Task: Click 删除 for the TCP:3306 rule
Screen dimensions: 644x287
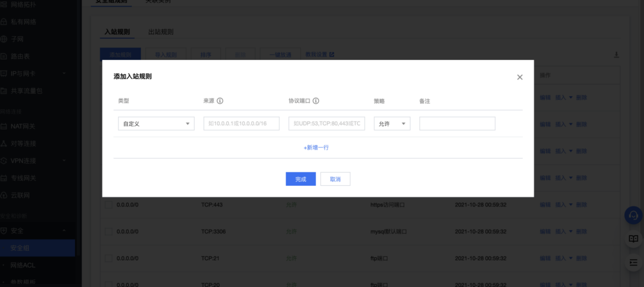Action: pyautogui.click(x=581, y=232)
